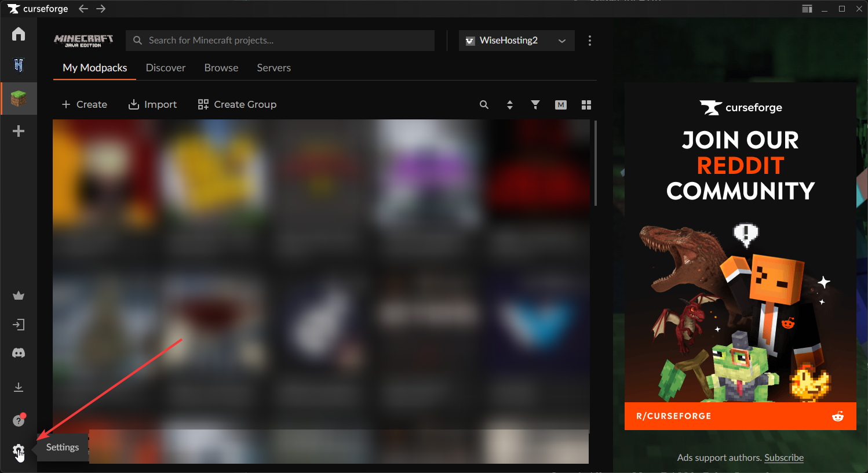The width and height of the screenshot is (868, 473).
Task: Open the Discover tab
Action: [166, 68]
